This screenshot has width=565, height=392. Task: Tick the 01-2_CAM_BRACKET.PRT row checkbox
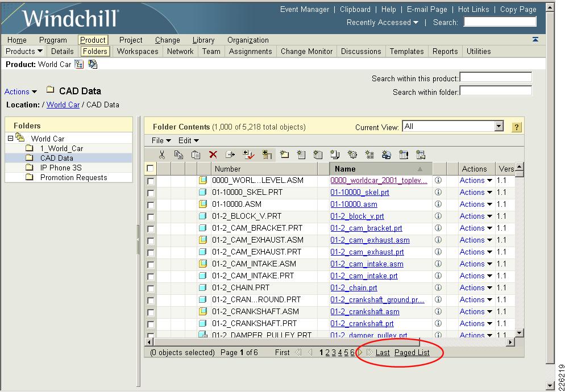coord(151,228)
